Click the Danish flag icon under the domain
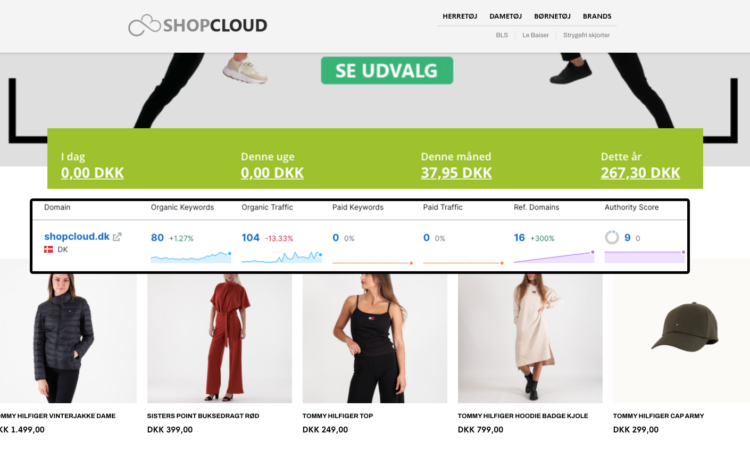750x450 pixels. coord(48,249)
